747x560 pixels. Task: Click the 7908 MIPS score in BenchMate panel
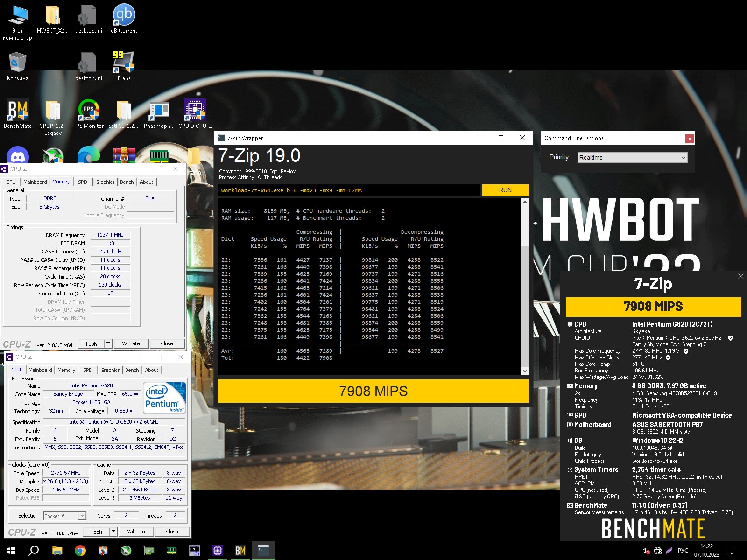[x=653, y=307]
